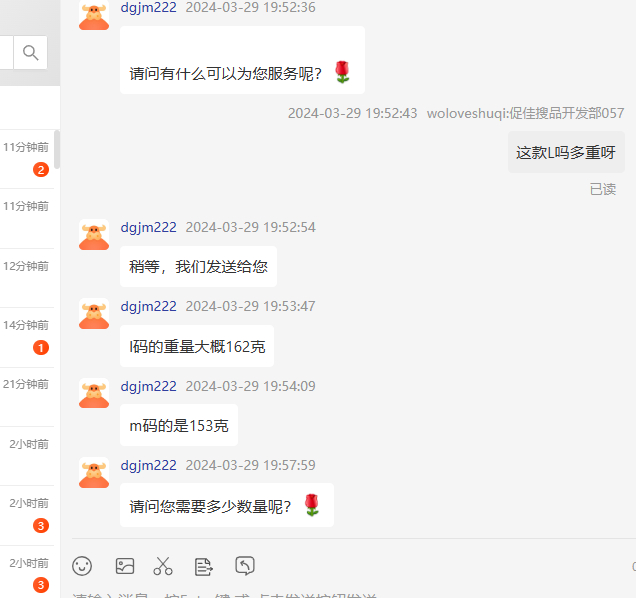Open dgjm222 avatar at 19:52:54

94,235
